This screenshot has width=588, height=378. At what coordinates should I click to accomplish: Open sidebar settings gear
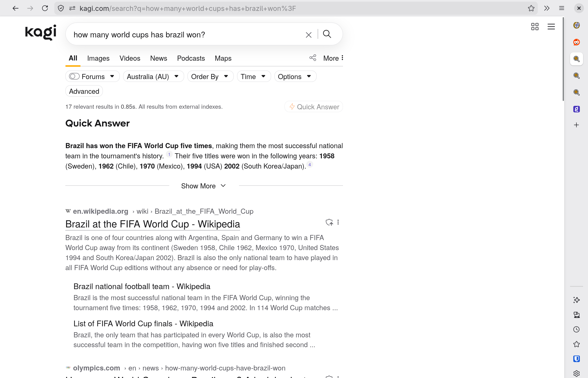pyautogui.click(x=577, y=374)
